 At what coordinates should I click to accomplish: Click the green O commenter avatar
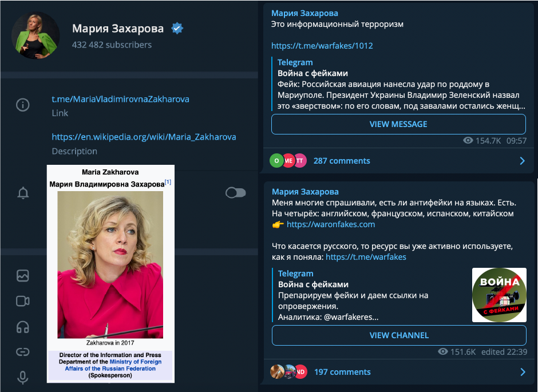(x=276, y=160)
